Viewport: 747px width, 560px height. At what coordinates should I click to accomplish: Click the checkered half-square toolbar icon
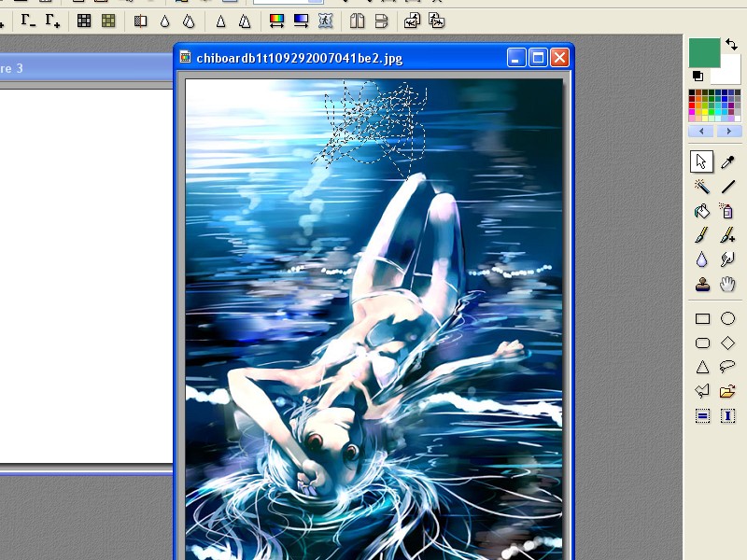140,21
